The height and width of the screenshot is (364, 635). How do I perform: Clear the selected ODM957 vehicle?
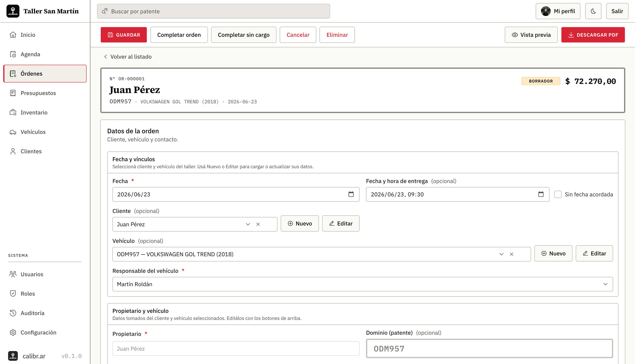click(511, 254)
